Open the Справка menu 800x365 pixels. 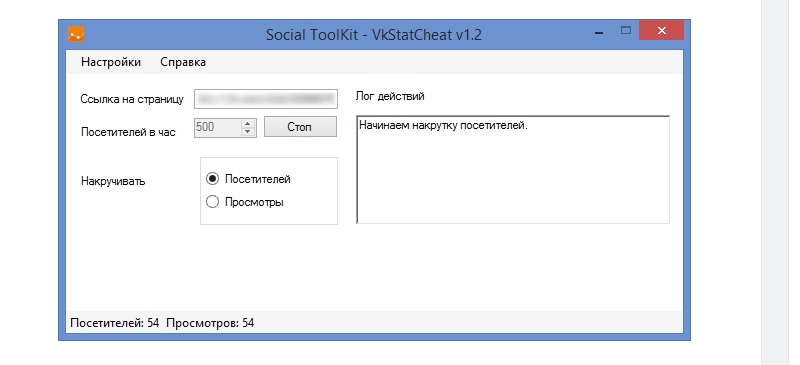pos(183,62)
